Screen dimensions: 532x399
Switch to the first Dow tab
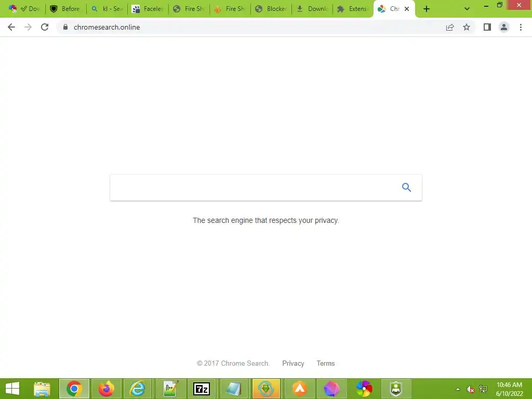coord(25,9)
